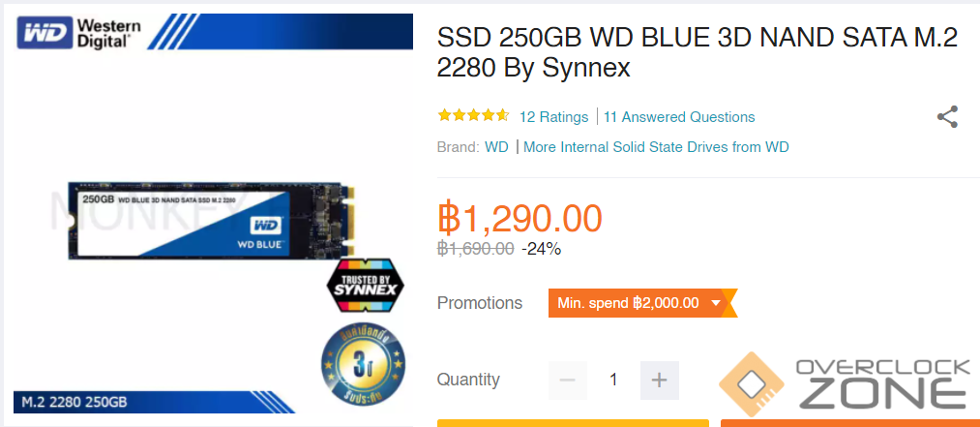Click the yellow button below Quantity
This screenshot has height=427, width=980.
coord(573,423)
